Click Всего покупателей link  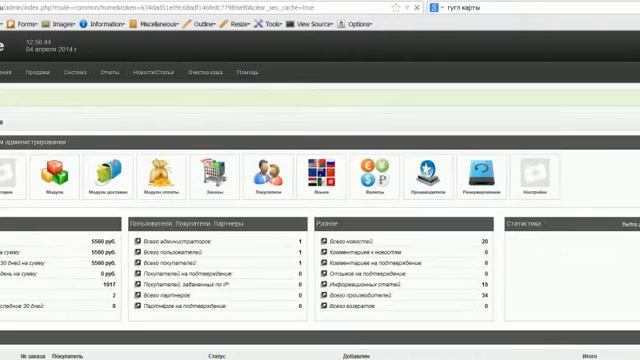coord(170,263)
